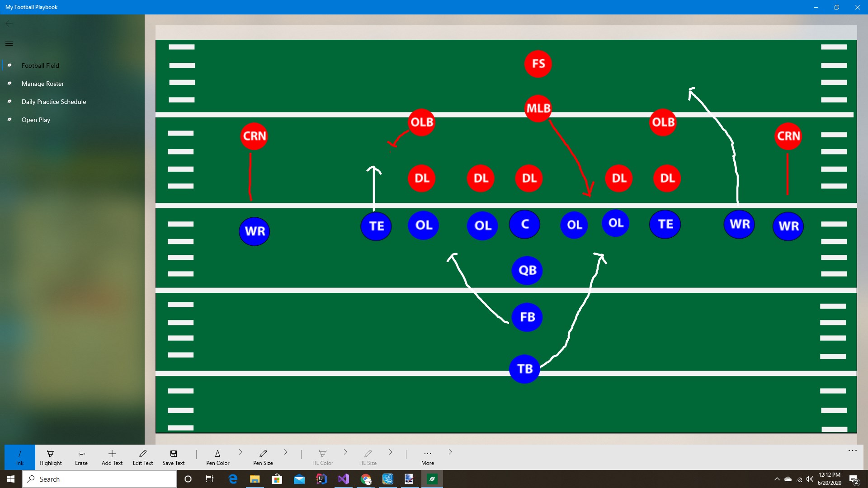Open the Open Play menu item

pos(36,119)
